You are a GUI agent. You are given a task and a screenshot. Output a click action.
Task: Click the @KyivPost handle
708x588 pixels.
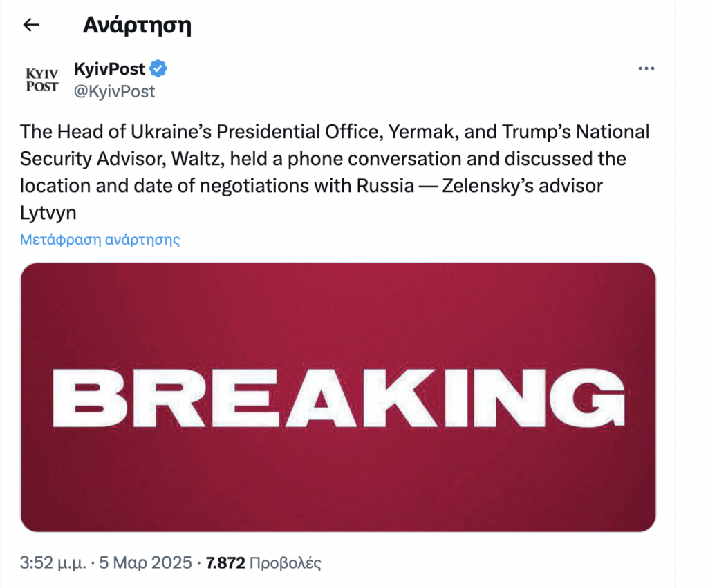tap(114, 91)
